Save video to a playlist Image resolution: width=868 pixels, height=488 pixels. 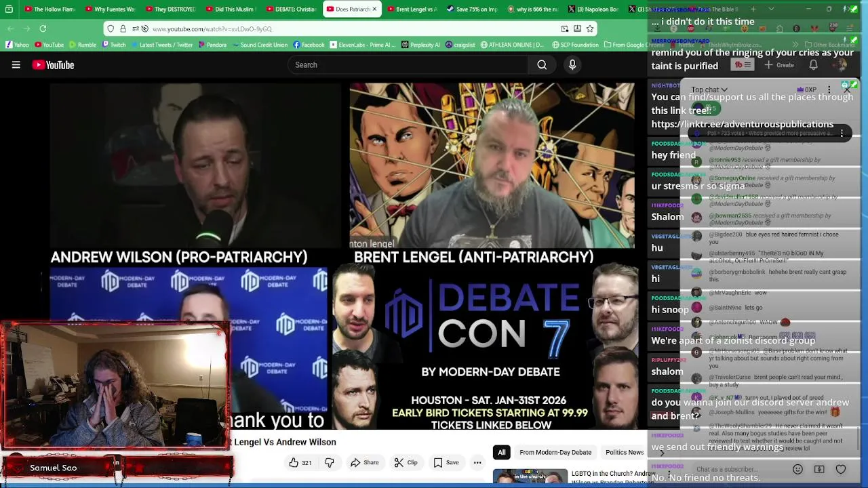click(x=446, y=463)
